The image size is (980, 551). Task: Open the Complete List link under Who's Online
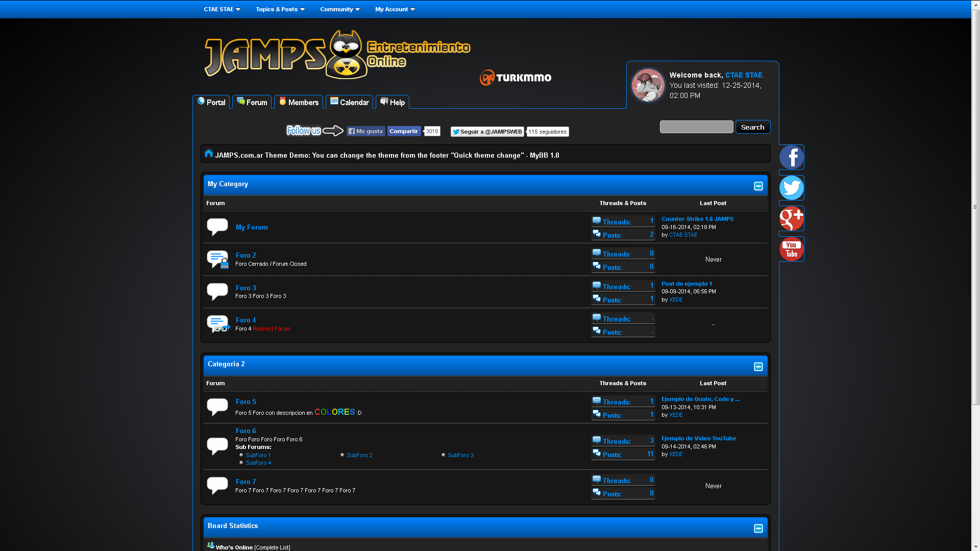pos(272,547)
